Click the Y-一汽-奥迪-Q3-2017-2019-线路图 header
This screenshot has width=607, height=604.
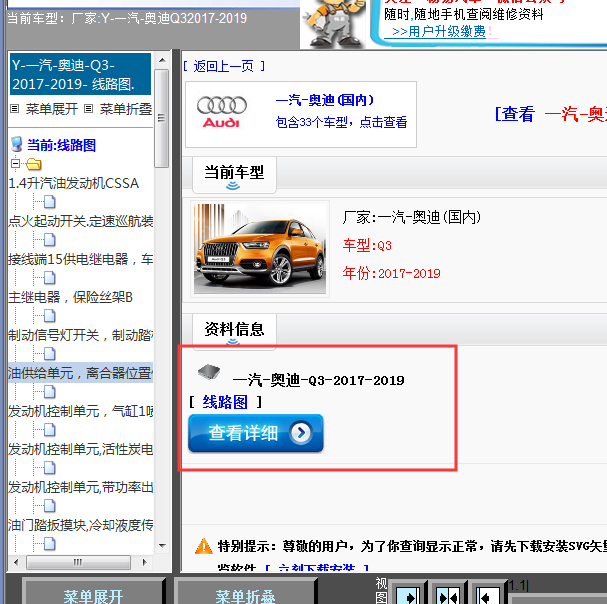pyautogui.click(x=81, y=74)
